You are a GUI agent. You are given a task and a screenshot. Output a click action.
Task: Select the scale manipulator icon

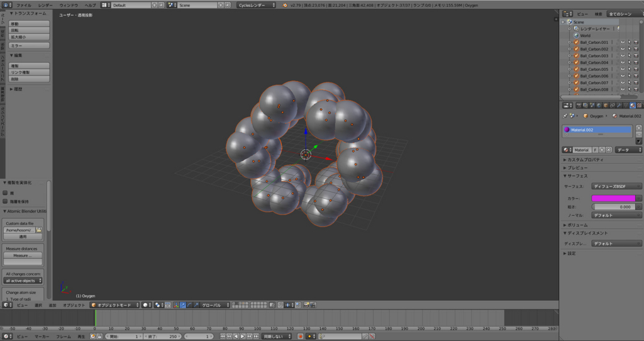[x=196, y=305]
